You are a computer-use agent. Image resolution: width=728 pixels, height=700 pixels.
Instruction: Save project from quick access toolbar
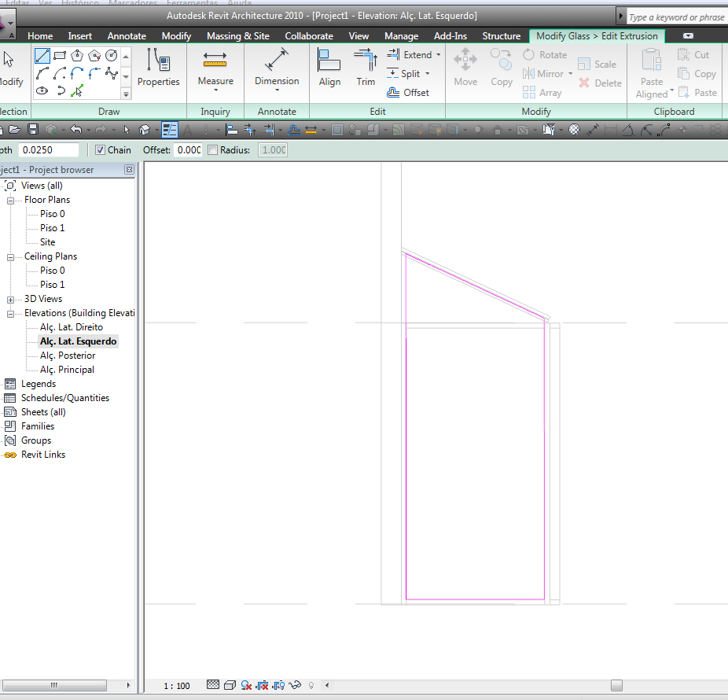33,129
